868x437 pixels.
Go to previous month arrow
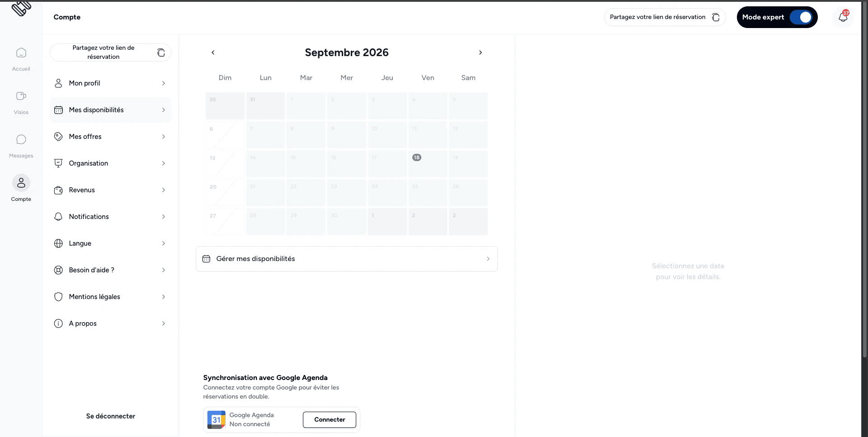click(x=213, y=52)
